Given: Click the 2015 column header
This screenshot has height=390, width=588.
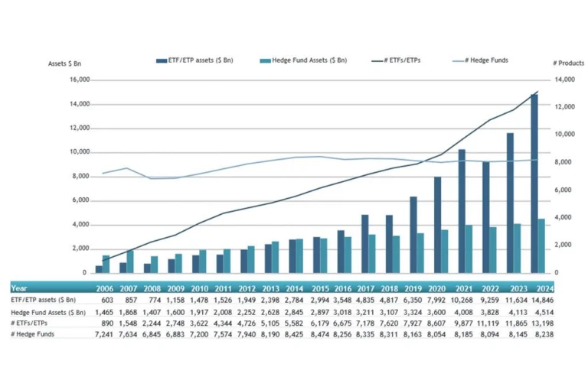Looking at the screenshot, I should [x=320, y=288].
